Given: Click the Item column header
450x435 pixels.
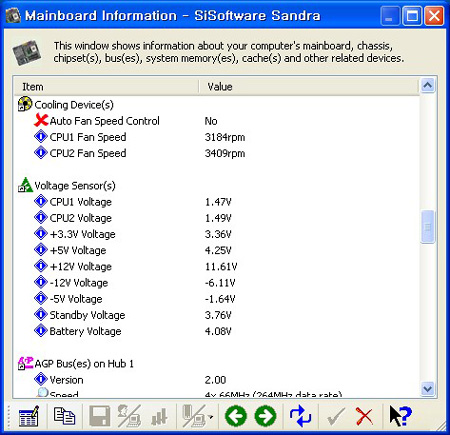Looking at the screenshot, I should point(106,87).
